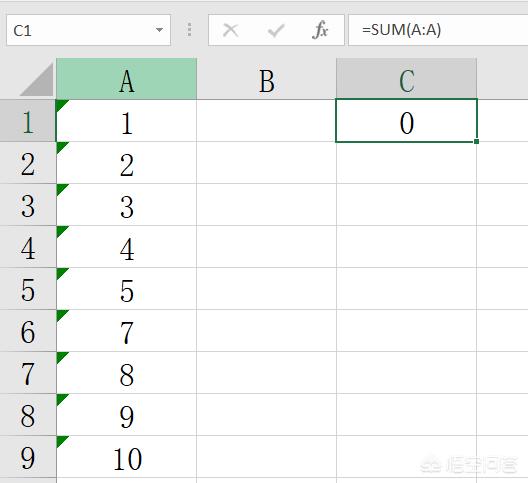Click the Cancel X icon in formula bar
528x483 pixels.
point(231,30)
